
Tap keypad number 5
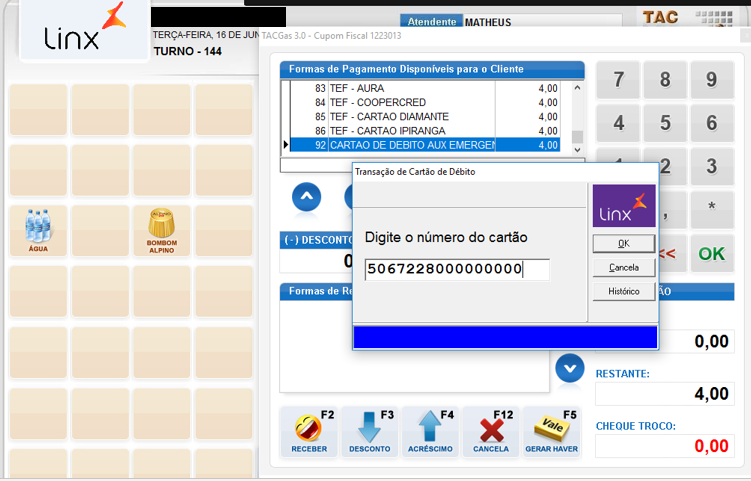tap(665, 123)
